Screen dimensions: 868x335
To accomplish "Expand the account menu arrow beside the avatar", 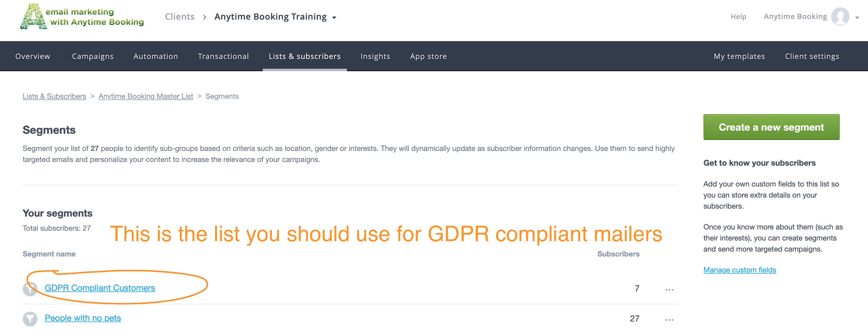I will click(x=857, y=17).
